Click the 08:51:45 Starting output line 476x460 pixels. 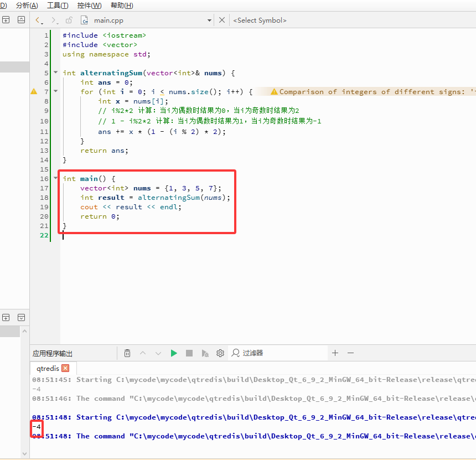click(x=254, y=380)
